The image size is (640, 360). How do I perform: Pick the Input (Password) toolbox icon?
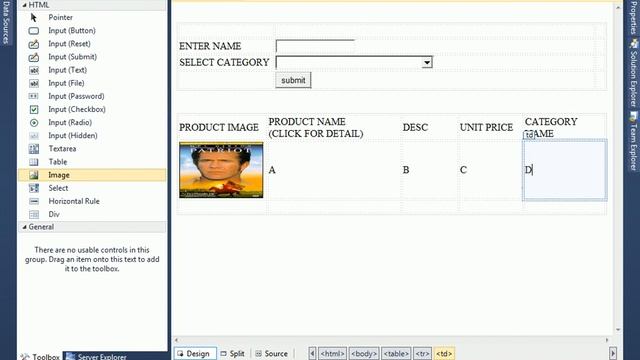[x=34, y=96]
